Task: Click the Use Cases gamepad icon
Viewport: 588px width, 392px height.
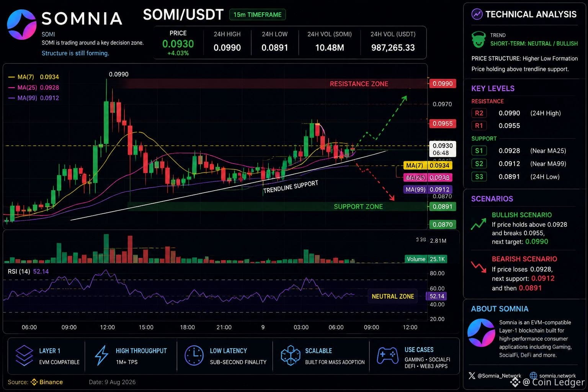Action: (x=388, y=355)
